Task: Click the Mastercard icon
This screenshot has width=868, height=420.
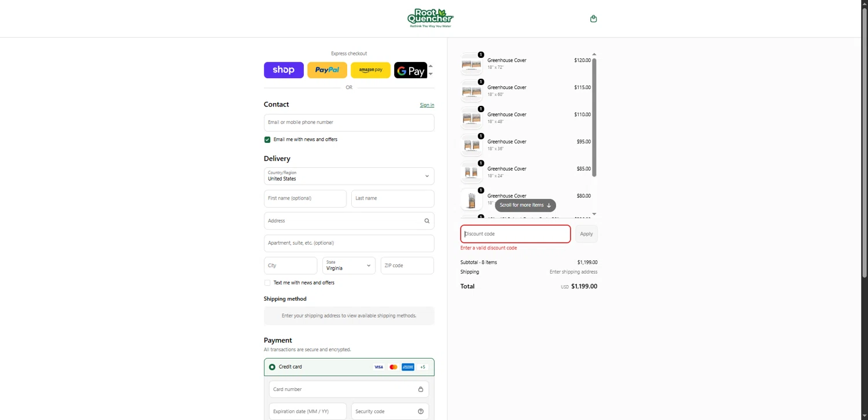Action: 393,367
